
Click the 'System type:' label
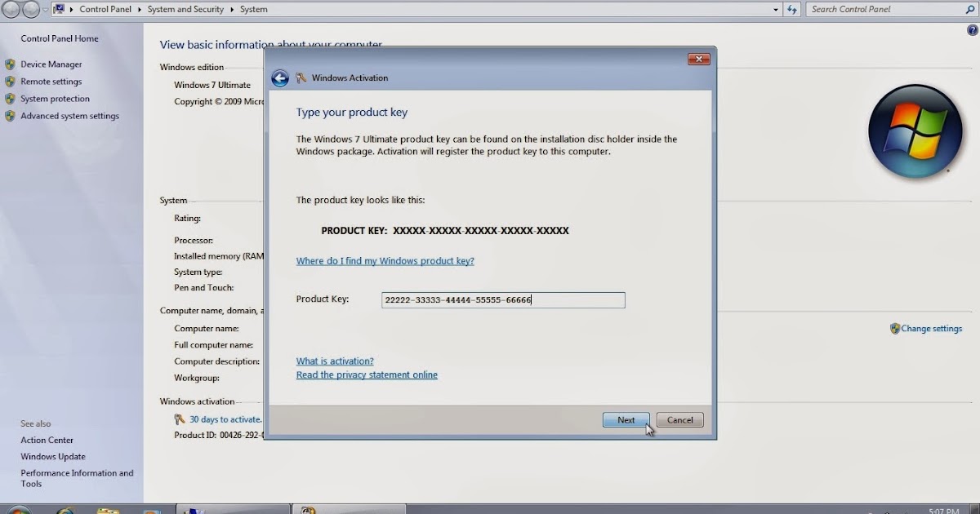pos(198,272)
